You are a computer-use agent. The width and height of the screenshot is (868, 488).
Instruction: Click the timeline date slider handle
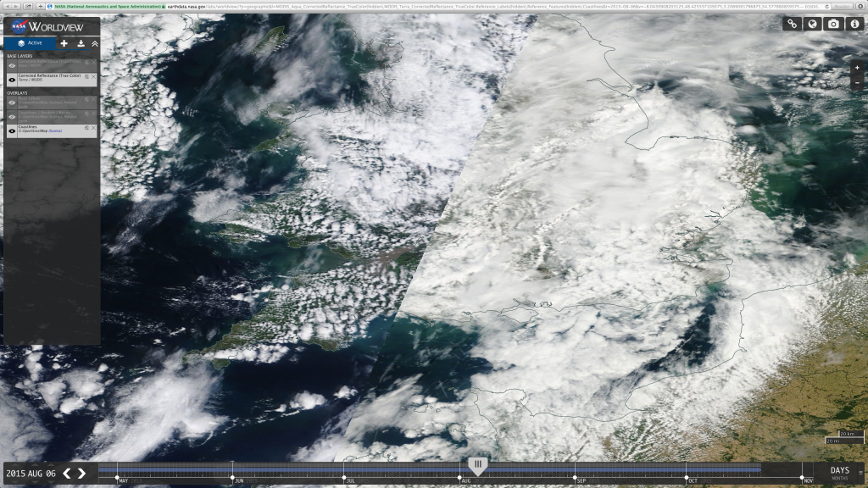[478, 466]
